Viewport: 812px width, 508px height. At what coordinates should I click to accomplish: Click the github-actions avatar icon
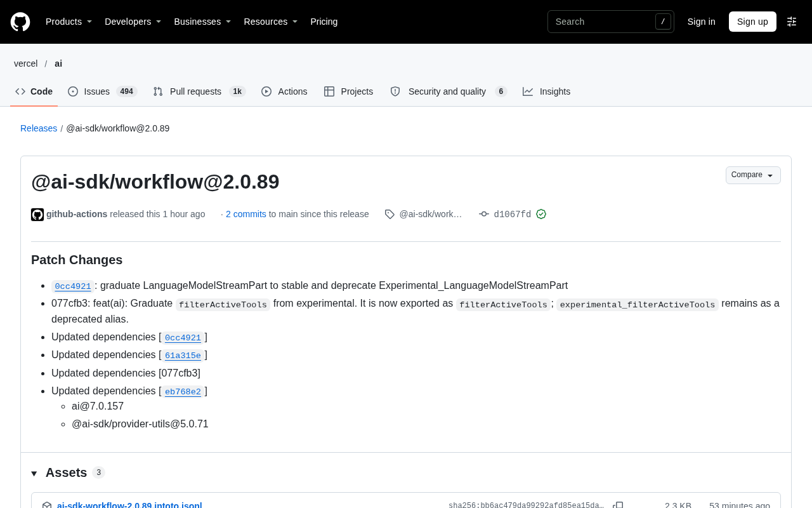coord(37,215)
